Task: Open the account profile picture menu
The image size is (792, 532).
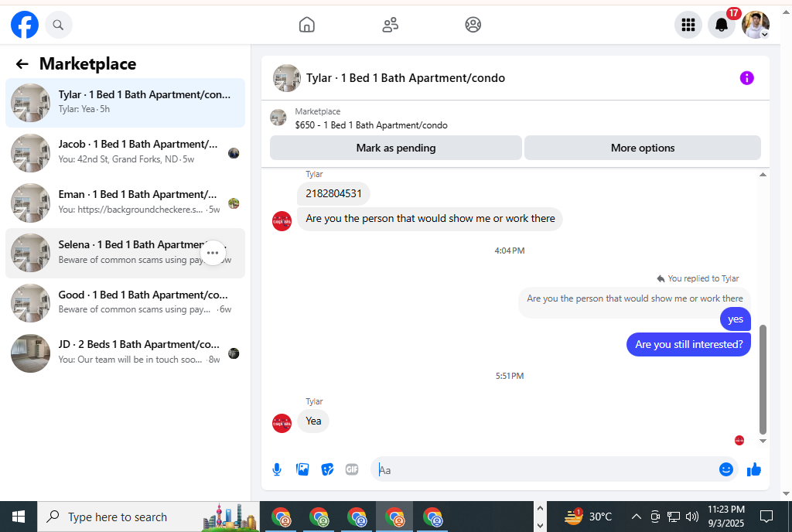Action: coord(755,25)
